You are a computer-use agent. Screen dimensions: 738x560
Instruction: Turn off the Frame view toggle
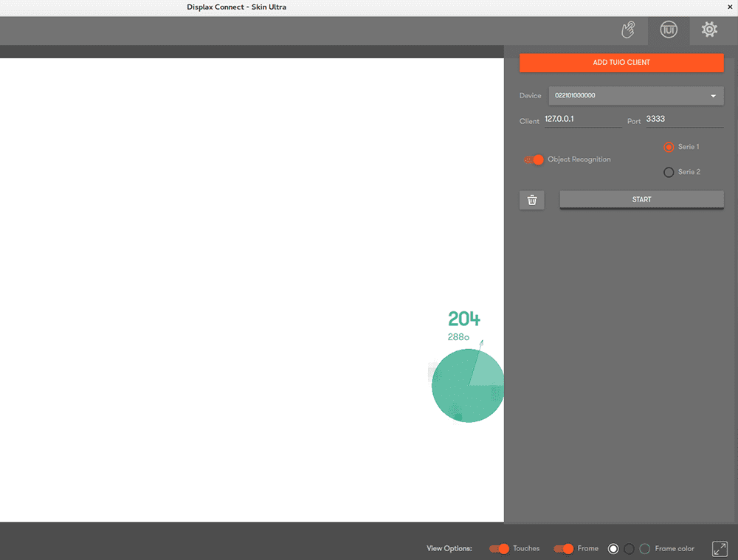pyautogui.click(x=564, y=548)
